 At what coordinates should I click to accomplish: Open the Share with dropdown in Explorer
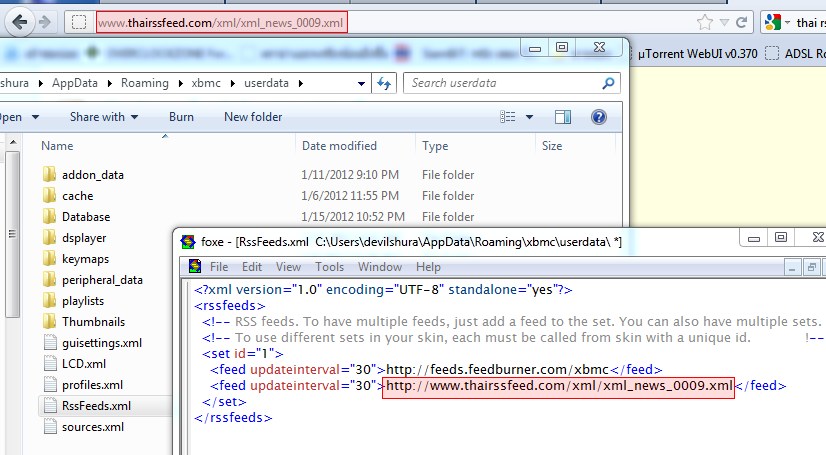click(x=104, y=117)
